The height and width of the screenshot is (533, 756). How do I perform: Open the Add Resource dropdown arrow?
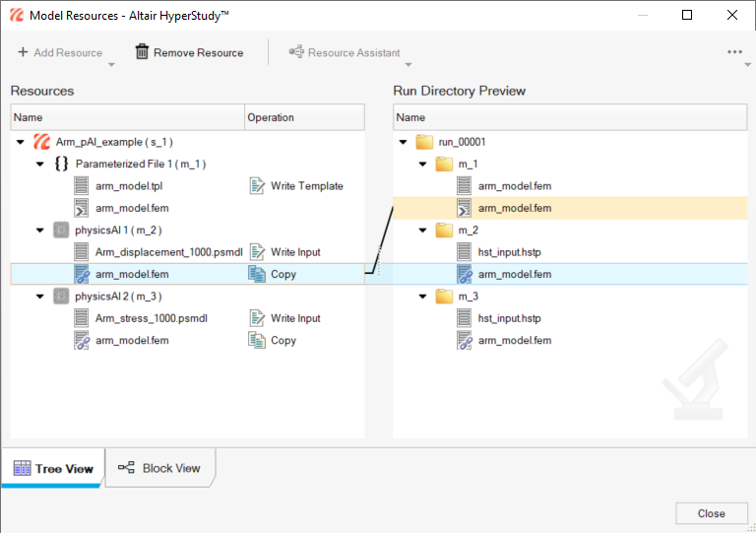(x=111, y=65)
